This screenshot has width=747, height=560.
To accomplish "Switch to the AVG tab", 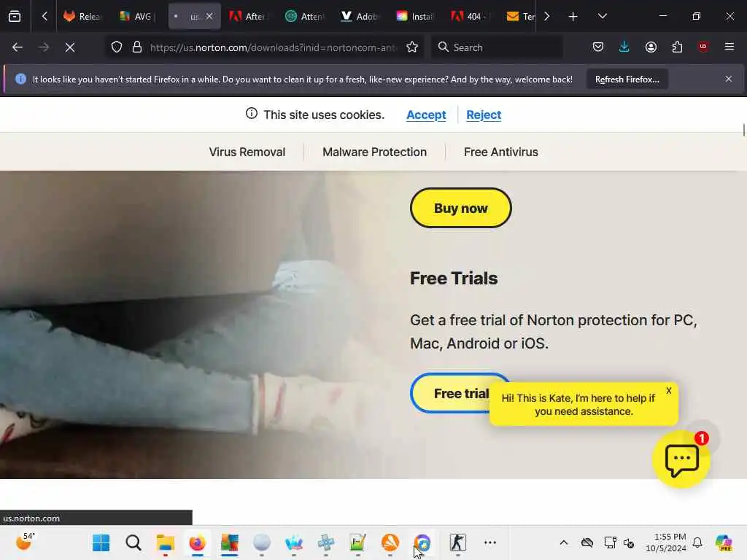I will pyautogui.click(x=138, y=17).
